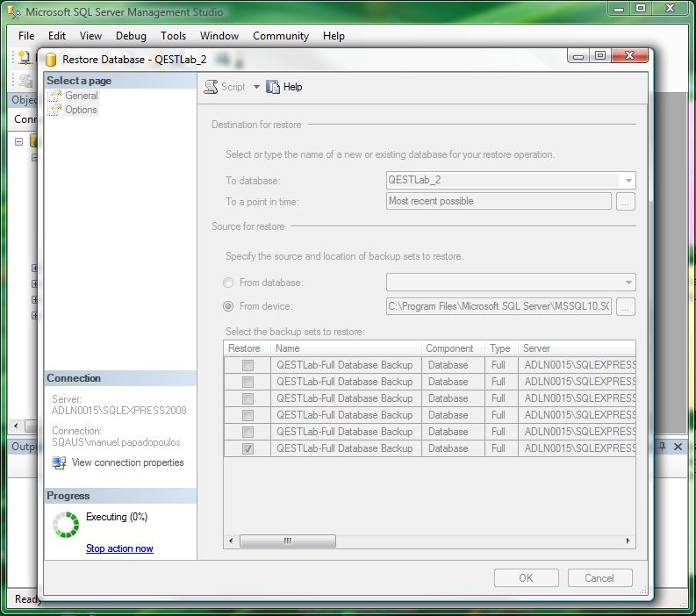
Task: Open the Help icon in dialog toolbar
Action: (x=273, y=87)
